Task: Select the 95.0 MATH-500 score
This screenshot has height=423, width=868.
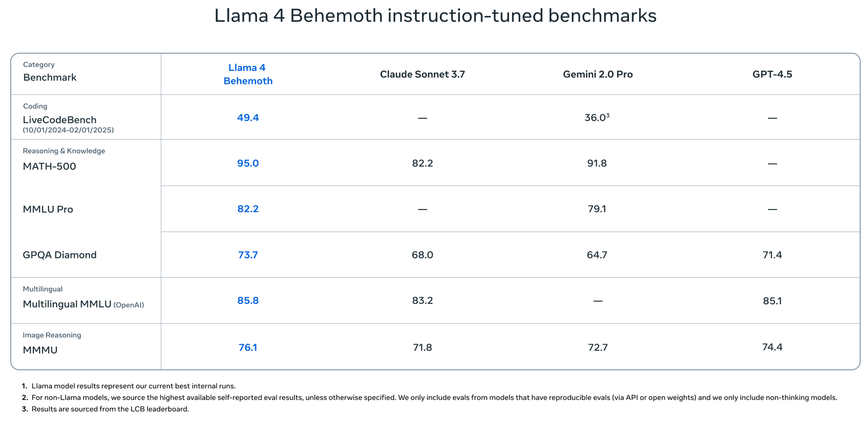Action: (x=248, y=163)
